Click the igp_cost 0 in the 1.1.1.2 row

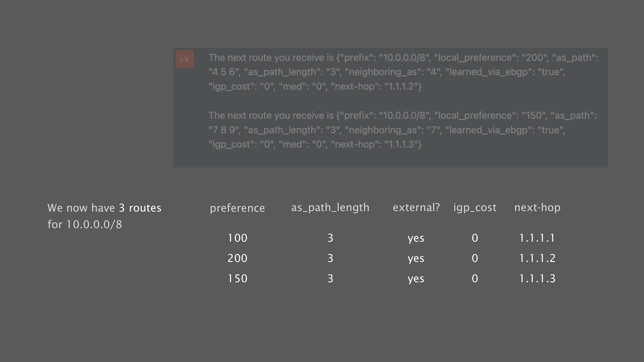click(x=475, y=258)
